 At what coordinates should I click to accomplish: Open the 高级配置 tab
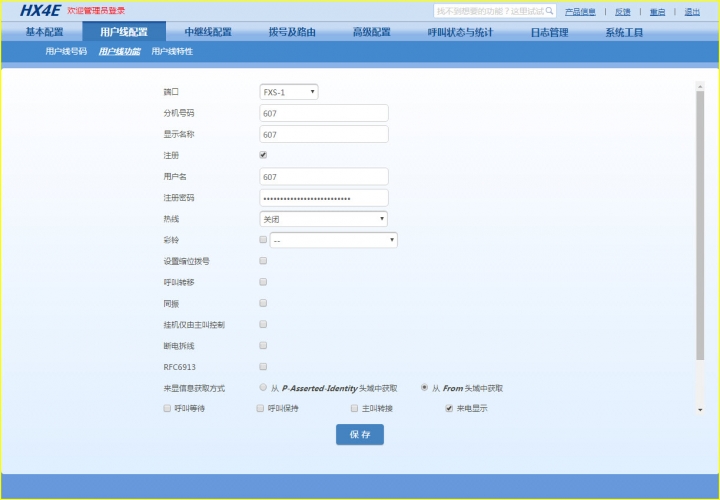371,32
